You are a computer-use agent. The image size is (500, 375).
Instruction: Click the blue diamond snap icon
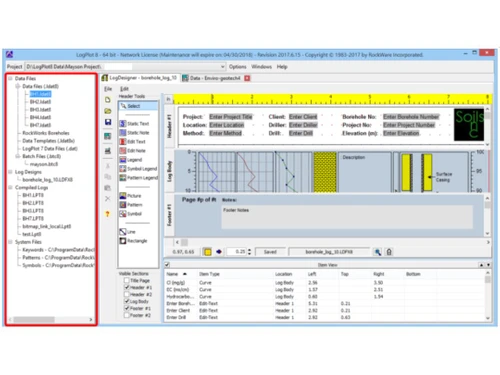click(219, 252)
